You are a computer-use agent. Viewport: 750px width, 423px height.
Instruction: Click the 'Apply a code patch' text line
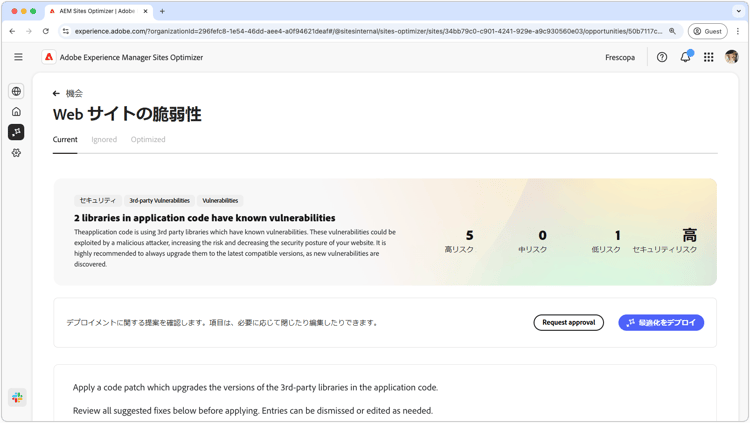click(255, 388)
